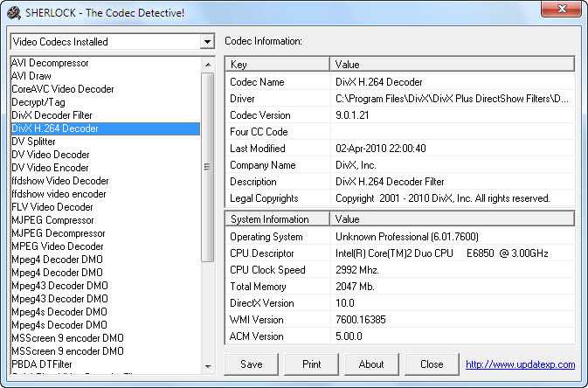The width and height of the screenshot is (588, 388).
Task: Open the updatexp.com website link
Action: tap(520, 364)
